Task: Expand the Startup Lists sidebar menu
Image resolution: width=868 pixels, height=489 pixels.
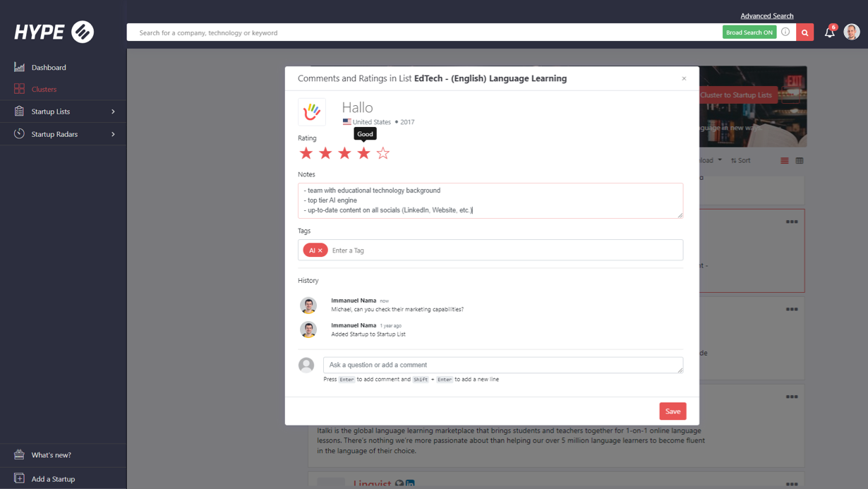Action: tap(49, 111)
